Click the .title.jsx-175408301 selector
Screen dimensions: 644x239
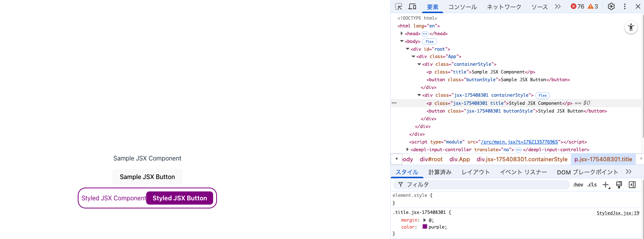coord(419,212)
